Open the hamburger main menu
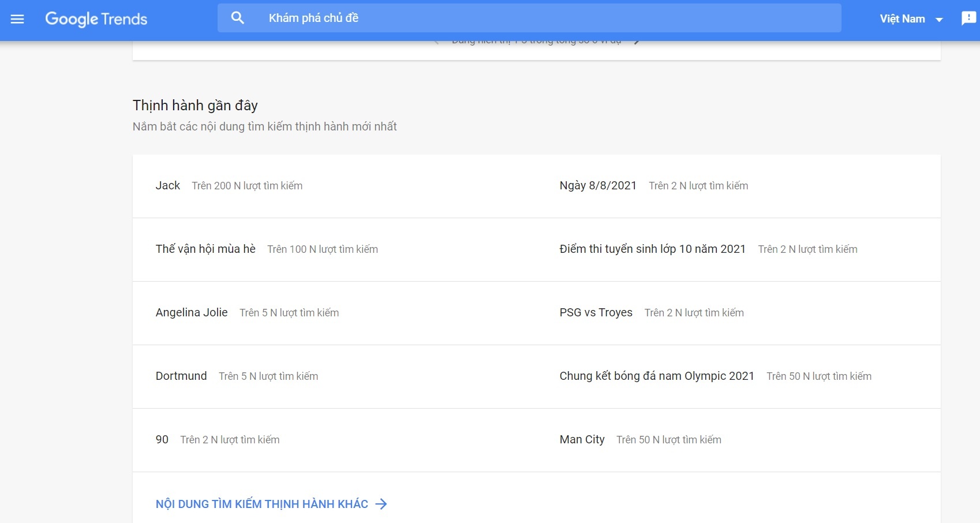The image size is (980, 523). coord(17,19)
